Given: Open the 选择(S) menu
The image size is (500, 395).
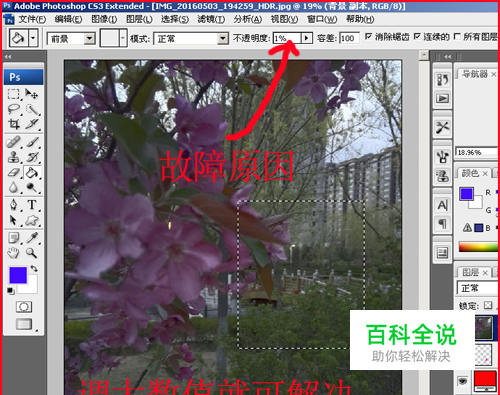Looking at the screenshot, I should pyautogui.click(x=175, y=19).
